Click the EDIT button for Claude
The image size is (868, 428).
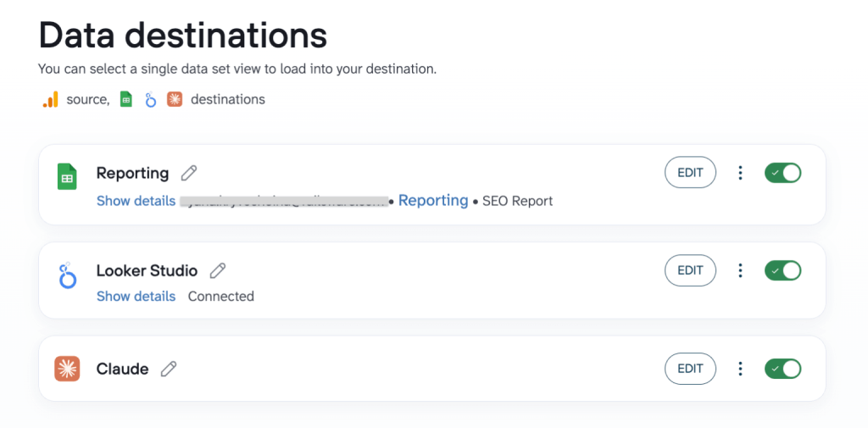(x=690, y=369)
